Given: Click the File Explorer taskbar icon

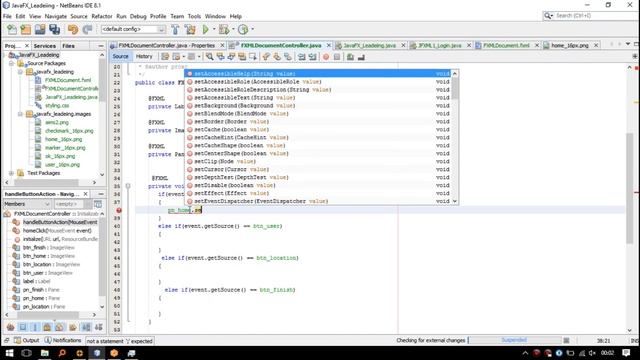Looking at the screenshot, I should pos(44,353).
